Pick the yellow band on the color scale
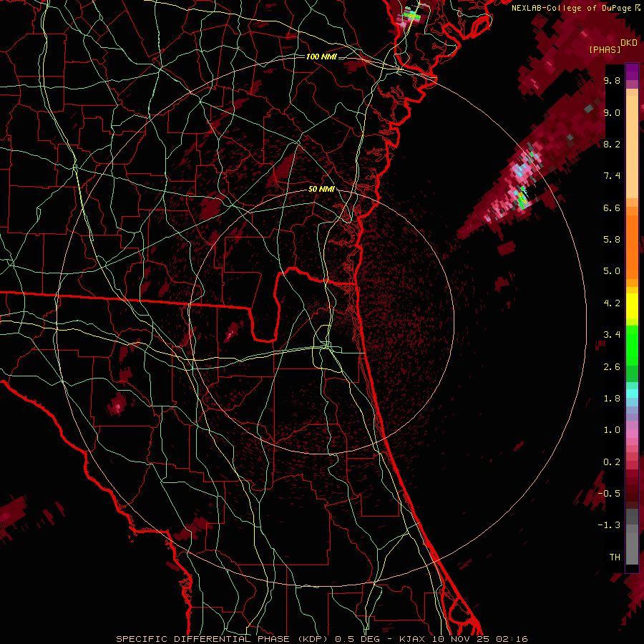The width and height of the screenshot is (644, 644). (x=632, y=306)
